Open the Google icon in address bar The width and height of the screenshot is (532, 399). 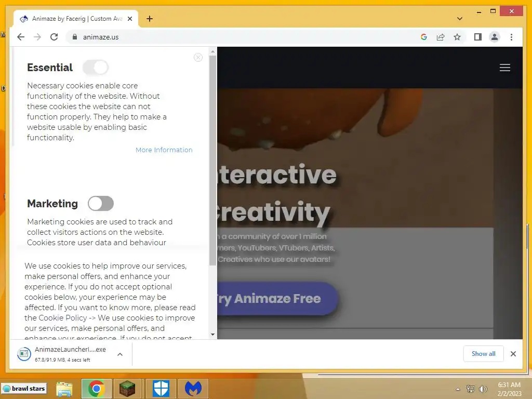point(424,37)
